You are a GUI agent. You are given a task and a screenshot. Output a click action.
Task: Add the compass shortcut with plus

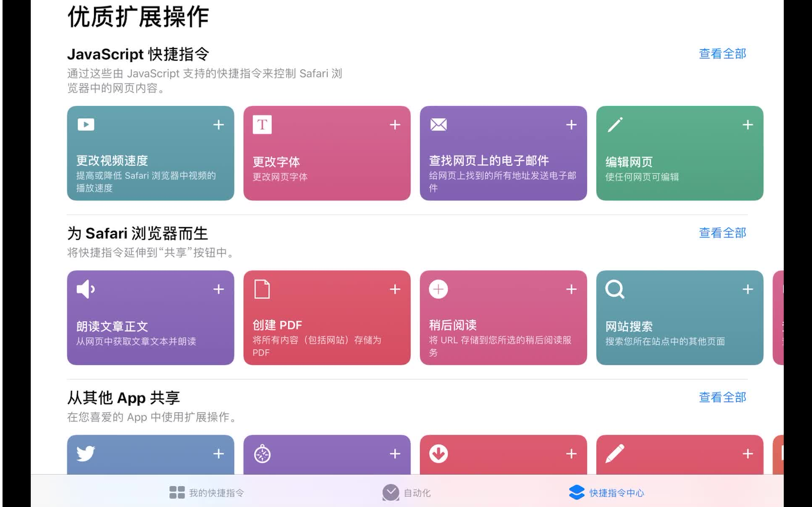click(x=395, y=453)
